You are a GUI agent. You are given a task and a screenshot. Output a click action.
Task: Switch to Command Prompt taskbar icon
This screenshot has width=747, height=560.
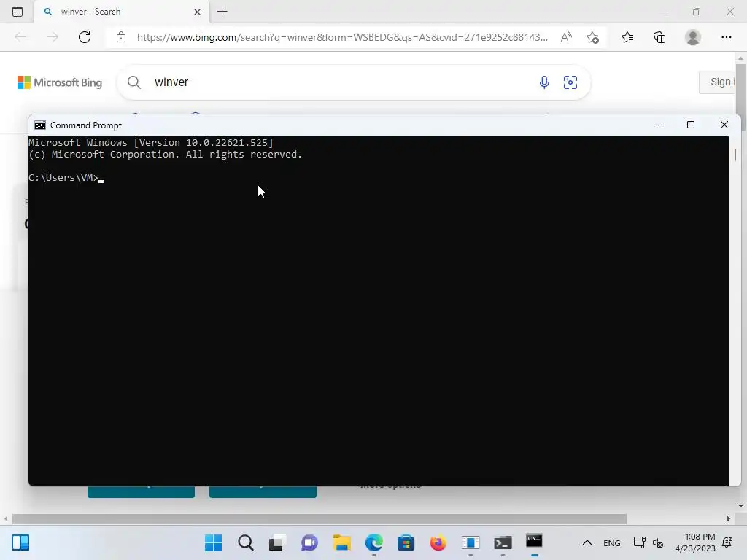pos(534,541)
